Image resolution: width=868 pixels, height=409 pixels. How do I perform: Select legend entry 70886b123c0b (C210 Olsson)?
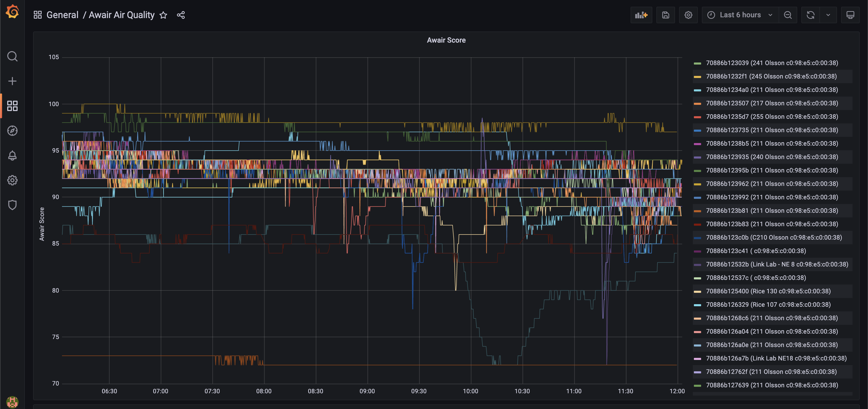point(774,238)
